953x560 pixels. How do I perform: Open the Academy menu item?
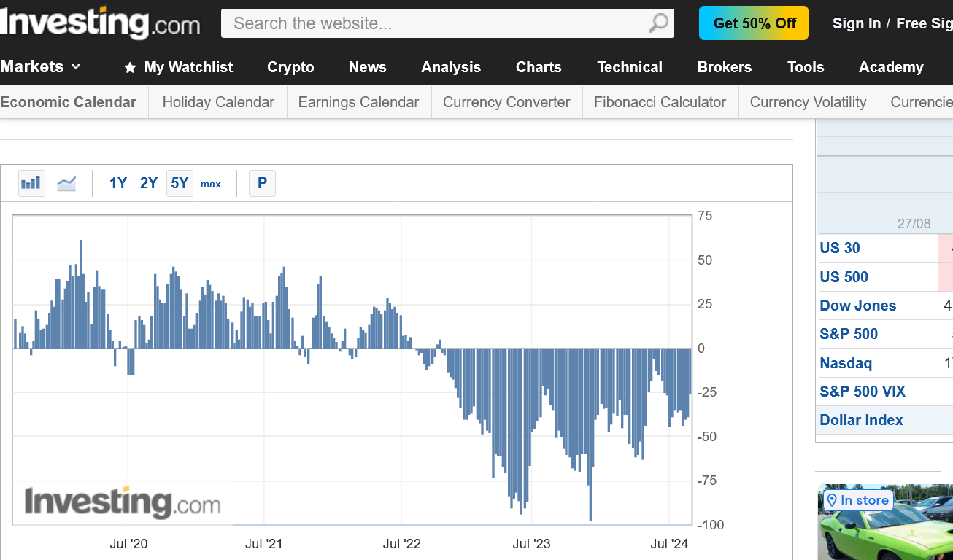(891, 67)
